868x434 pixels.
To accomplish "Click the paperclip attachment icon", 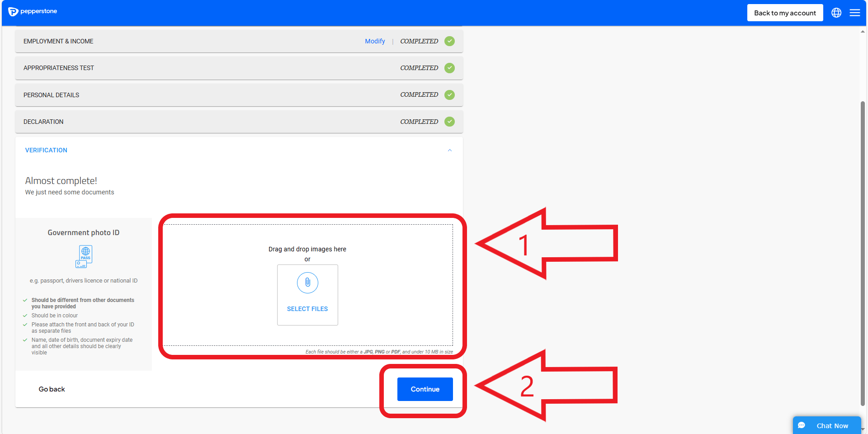I will (x=307, y=283).
